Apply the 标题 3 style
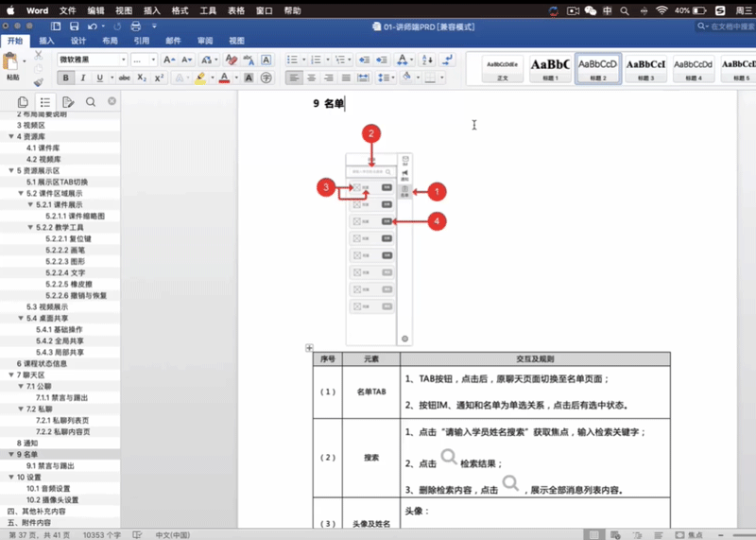Screen dimensions: 756x540 click(x=645, y=68)
